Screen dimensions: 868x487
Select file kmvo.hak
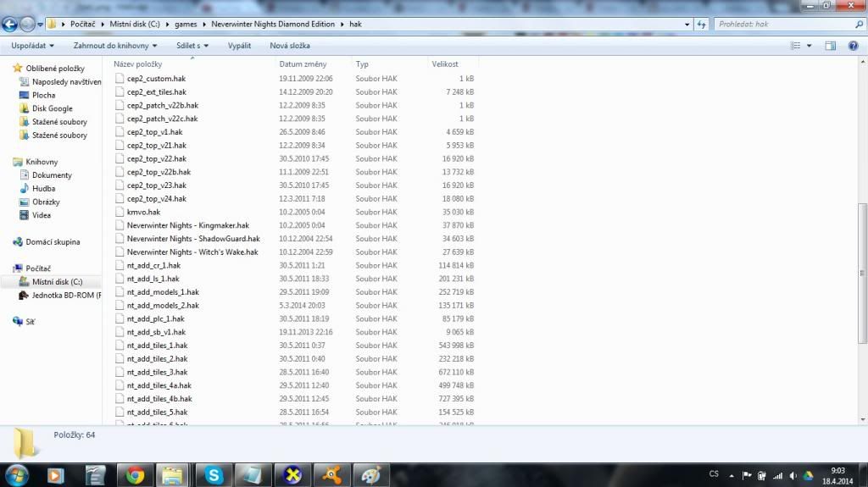click(x=143, y=212)
